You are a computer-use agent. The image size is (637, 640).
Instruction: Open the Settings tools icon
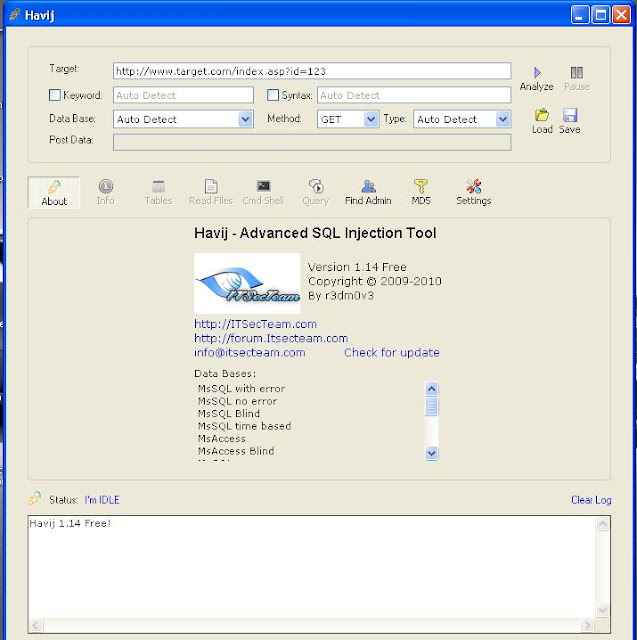point(474,186)
